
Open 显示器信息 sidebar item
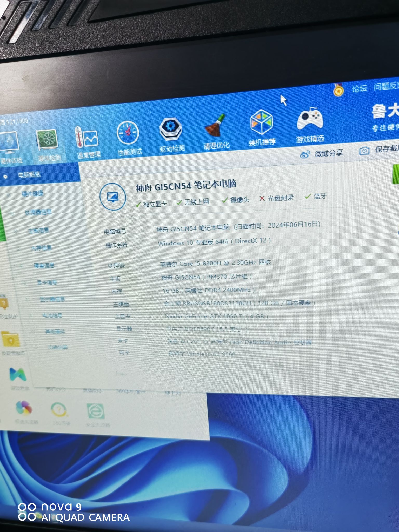click(52, 299)
